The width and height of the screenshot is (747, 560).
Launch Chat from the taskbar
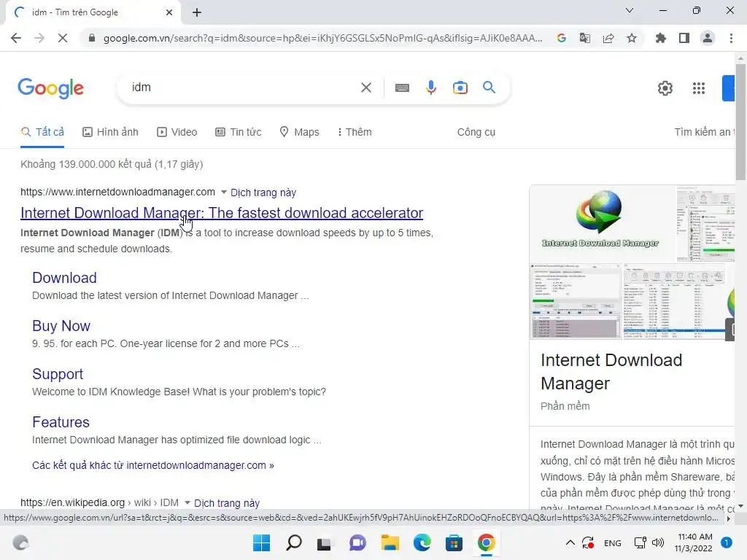357,542
